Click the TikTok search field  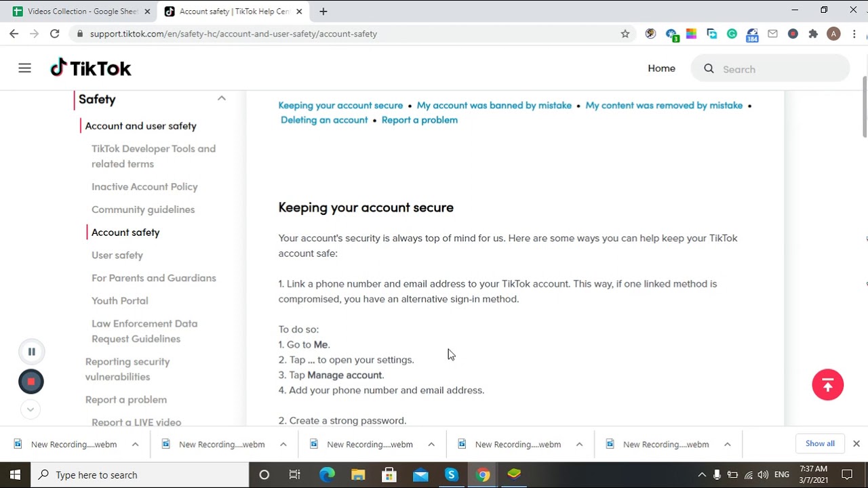(770, 69)
